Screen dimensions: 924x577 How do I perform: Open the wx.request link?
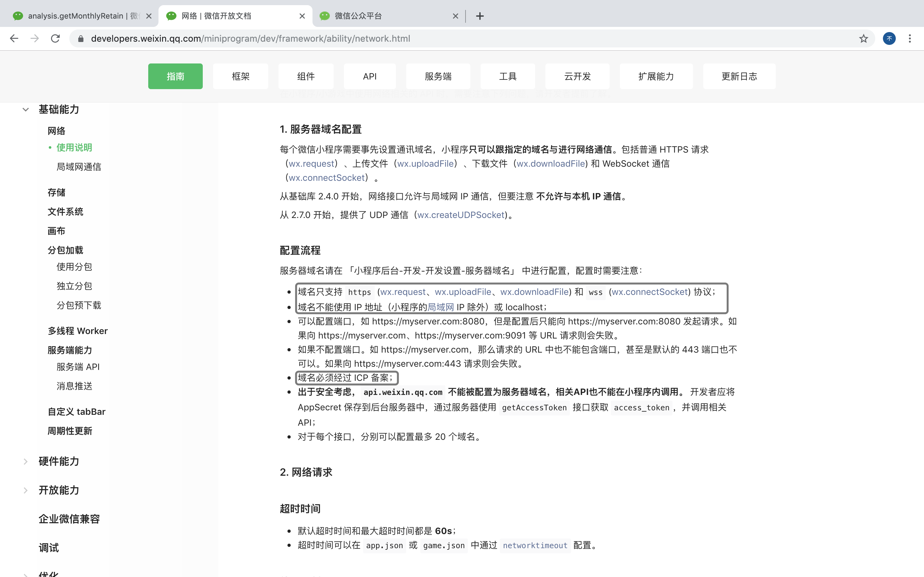coord(311,163)
